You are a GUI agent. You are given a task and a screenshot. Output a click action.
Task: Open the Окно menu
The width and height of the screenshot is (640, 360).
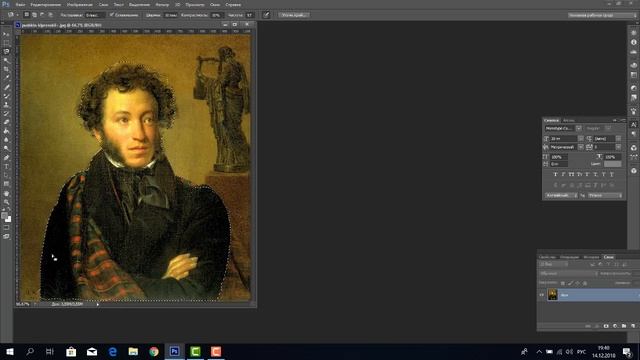pyautogui.click(x=215, y=4)
